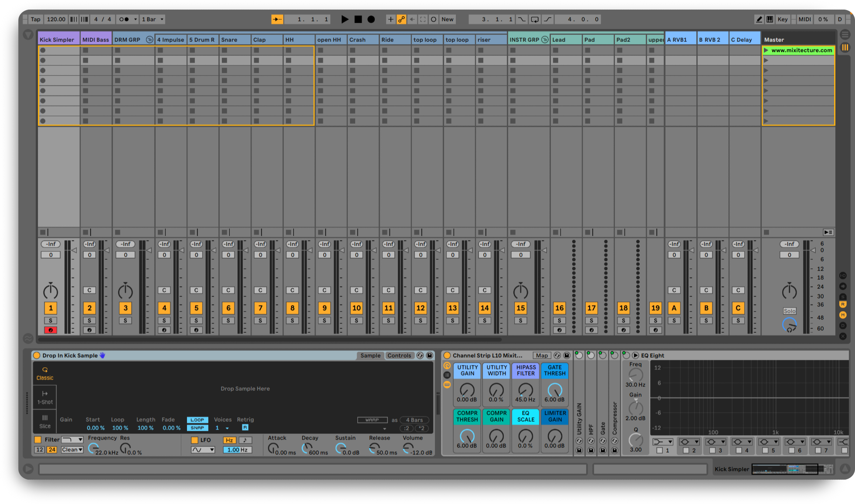
Task: Open the Clean filter circuit dropdown in Simpler
Action: (x=72, y=450)
